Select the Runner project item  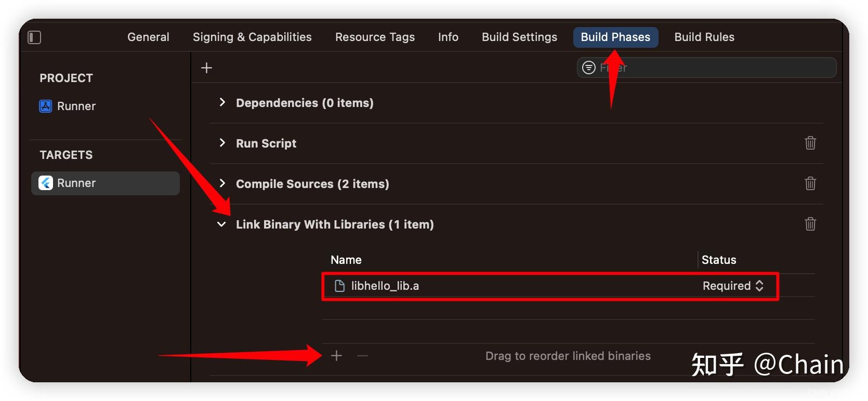[x=68, y=106]
